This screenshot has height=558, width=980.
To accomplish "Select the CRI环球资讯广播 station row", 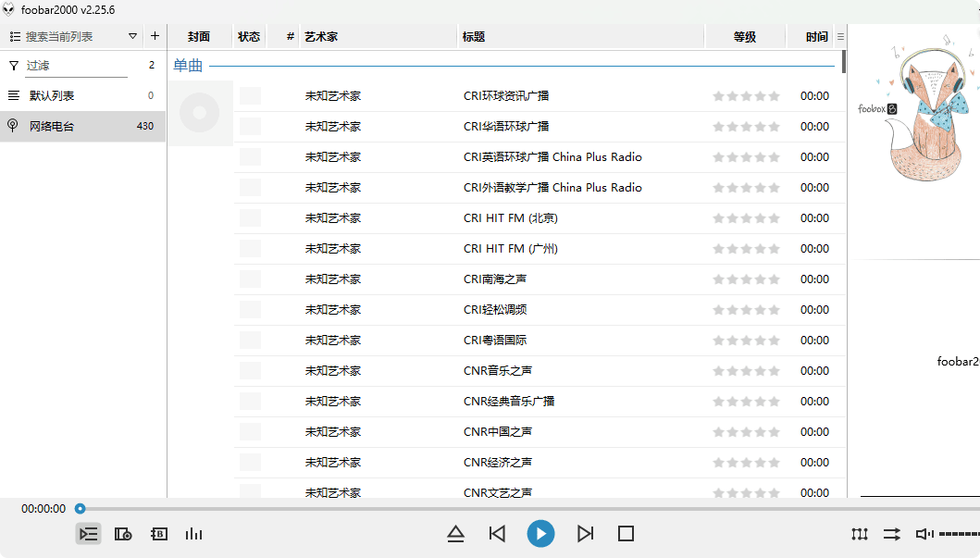I will (540, 96).
